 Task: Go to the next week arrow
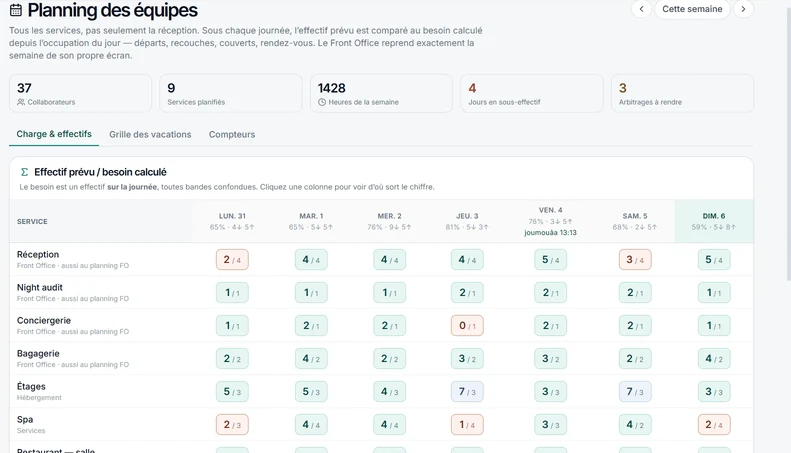coord(743,9)
